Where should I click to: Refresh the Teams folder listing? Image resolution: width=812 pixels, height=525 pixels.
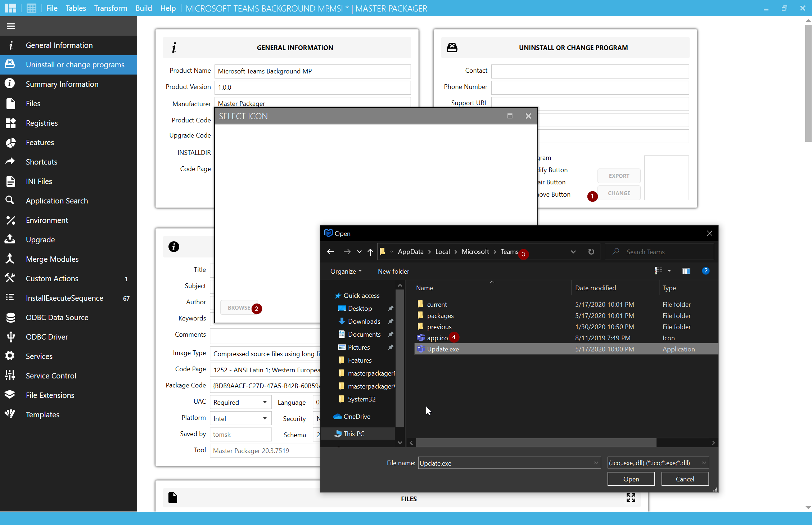click(x=591, y=252)
